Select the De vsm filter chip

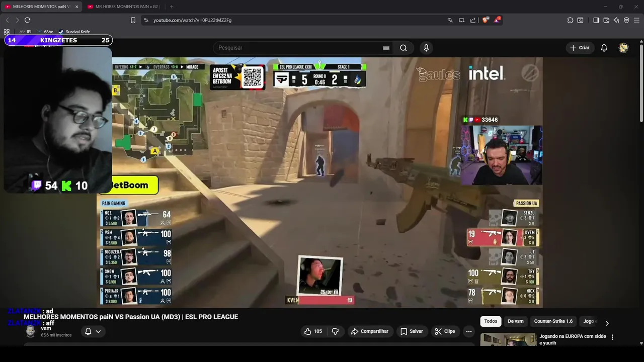tap(516, 321)
